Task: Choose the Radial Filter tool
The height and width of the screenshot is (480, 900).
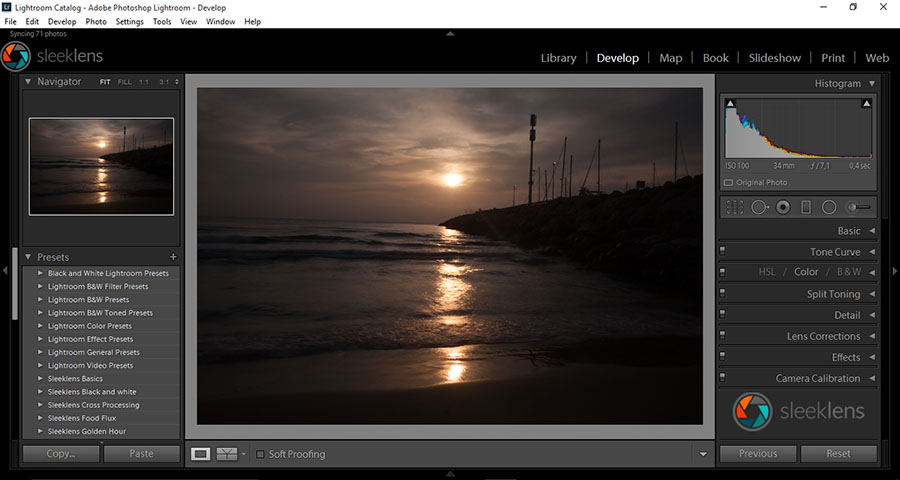Action: coord(829,207)
